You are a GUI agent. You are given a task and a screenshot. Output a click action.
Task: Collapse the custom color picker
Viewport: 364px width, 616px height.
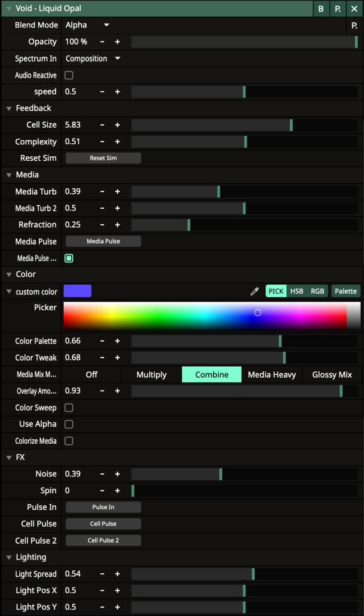click(9, 291)
